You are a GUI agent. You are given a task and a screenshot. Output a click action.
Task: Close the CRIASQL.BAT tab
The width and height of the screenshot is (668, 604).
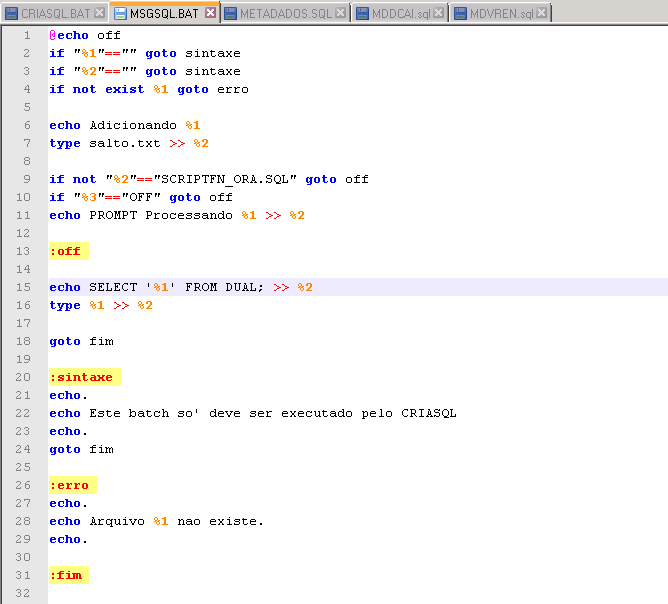pos(100,13)
